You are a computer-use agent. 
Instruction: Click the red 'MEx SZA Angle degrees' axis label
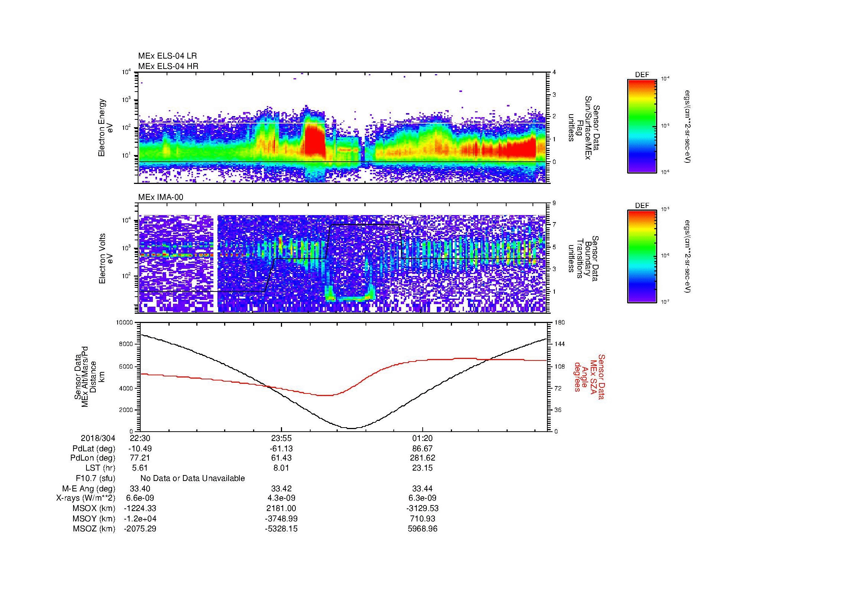tap(589, 376)
